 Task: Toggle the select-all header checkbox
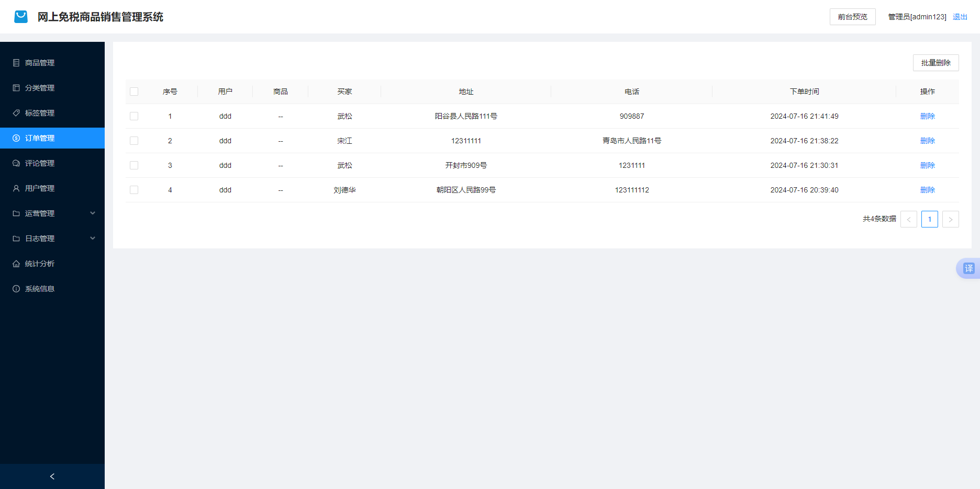pos(134,92)
